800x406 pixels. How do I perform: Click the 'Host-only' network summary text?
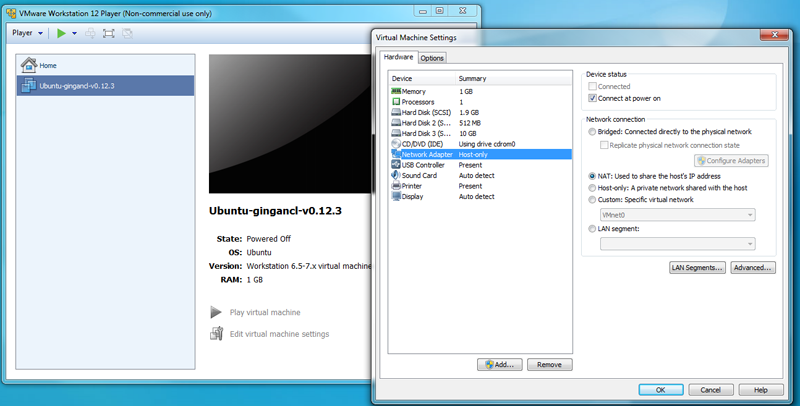pos(473,154)
